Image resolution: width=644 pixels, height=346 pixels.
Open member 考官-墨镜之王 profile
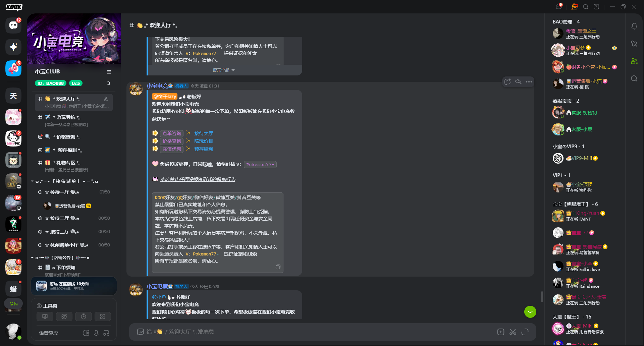[584, 34]
